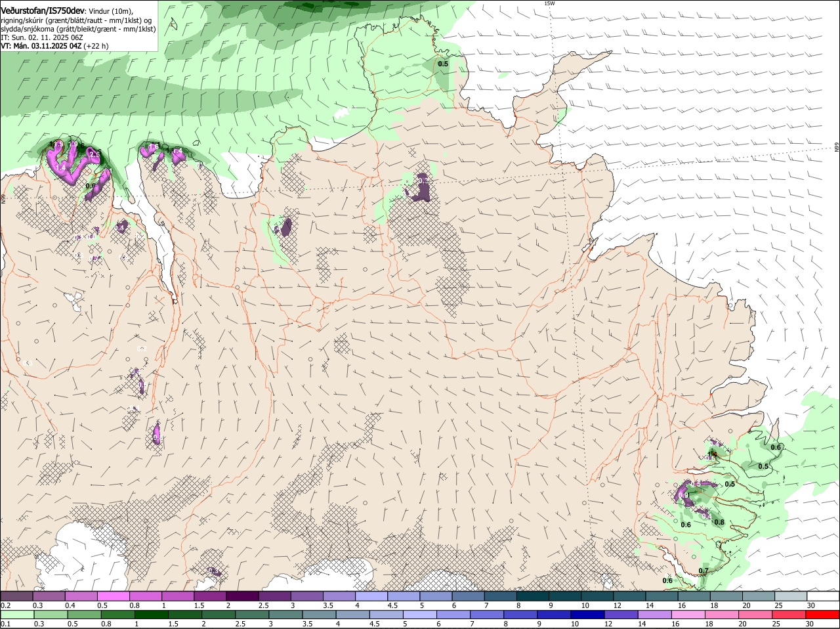Click the 0.5 precipitation value on the northern coast

click(x=443, y=64)
